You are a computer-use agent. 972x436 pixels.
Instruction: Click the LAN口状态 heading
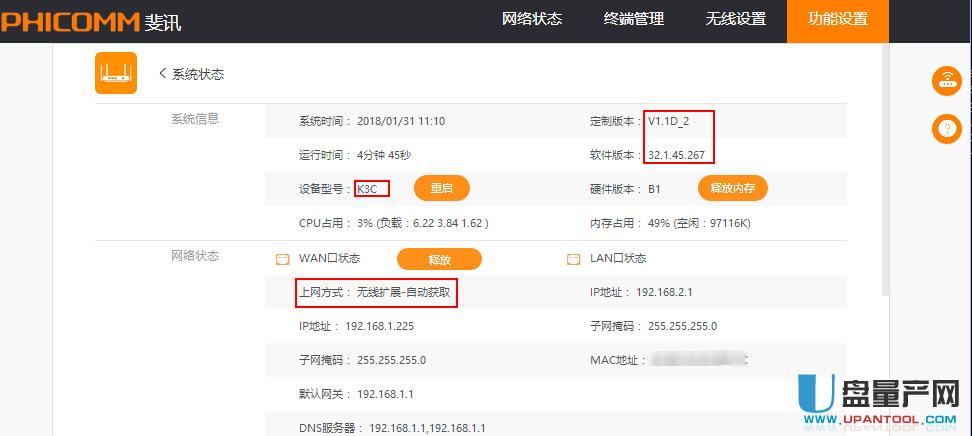coord(617,259)
